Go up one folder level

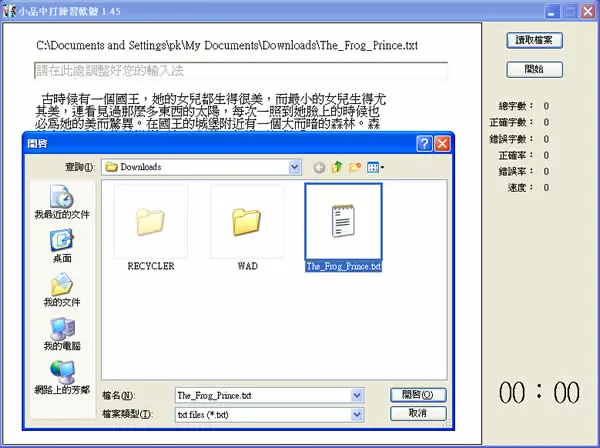(x=337, y=167)
